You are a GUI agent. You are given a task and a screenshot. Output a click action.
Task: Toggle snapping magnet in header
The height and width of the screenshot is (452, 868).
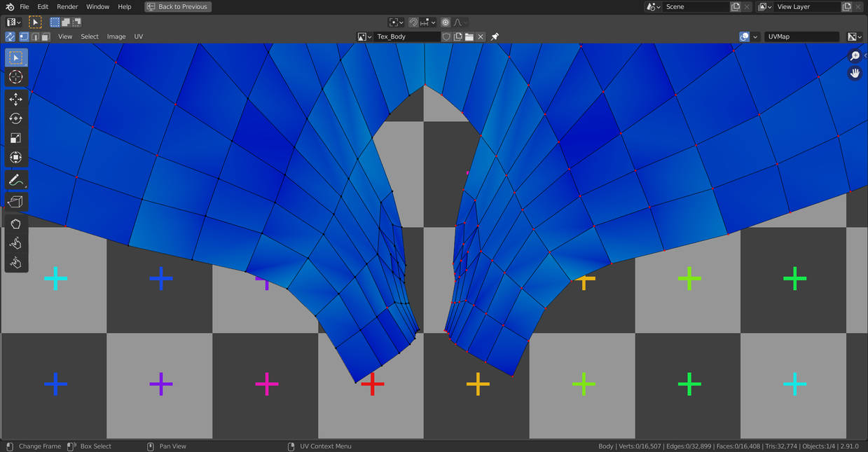(413, 22)
